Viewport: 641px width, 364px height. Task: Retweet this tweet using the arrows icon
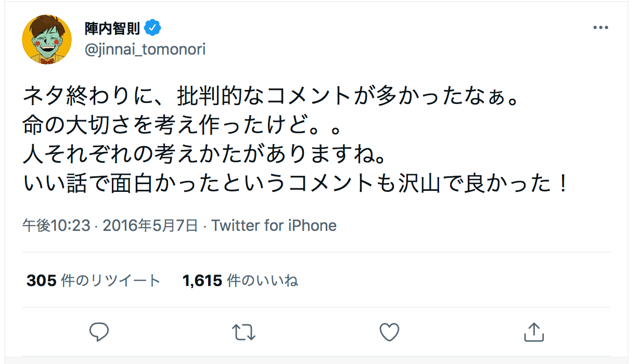click(243, 332)
